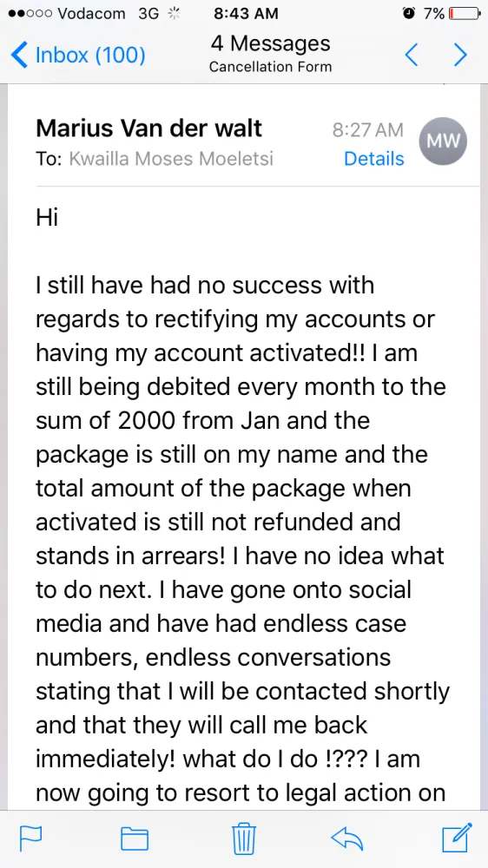Compose new message with pencil icon
This screenshot has height=868, width=488.
[457, 838]
